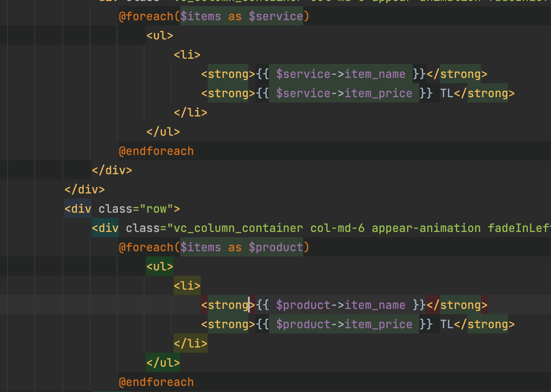Place cursor on $service->item_name expression
Screen dimensions: 551x392
[341, 74]
